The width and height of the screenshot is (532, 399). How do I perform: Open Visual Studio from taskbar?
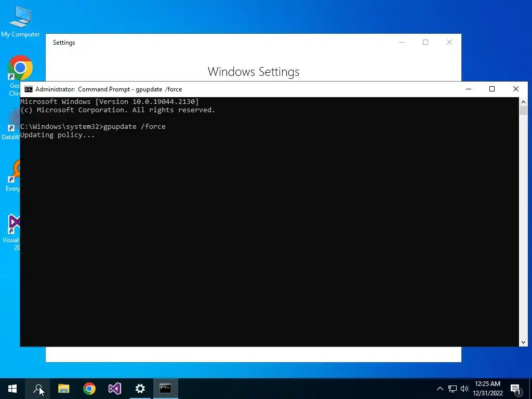(115, 389)
